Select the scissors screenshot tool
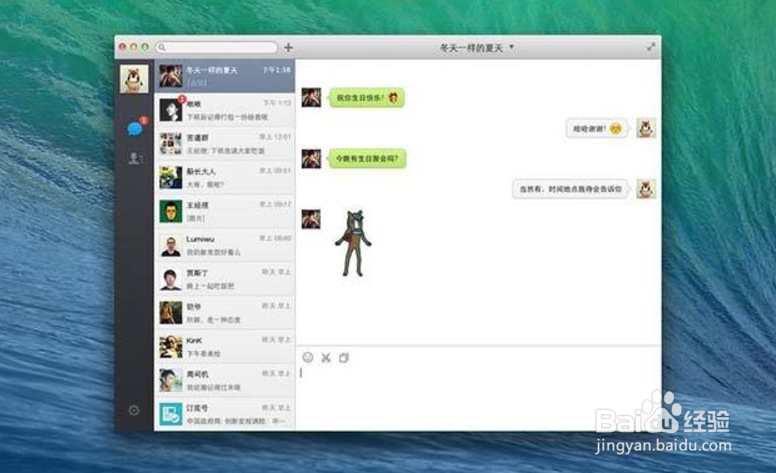The height and width of the screenshot is (473, 776). (326, 357)
